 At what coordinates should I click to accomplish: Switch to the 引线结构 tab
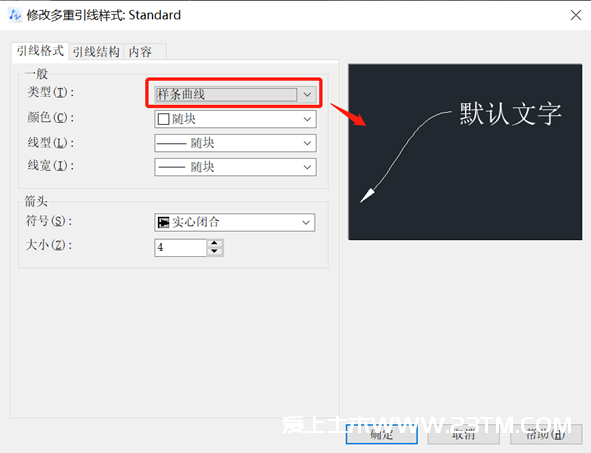pyautogui.click(x=96, y=52)
